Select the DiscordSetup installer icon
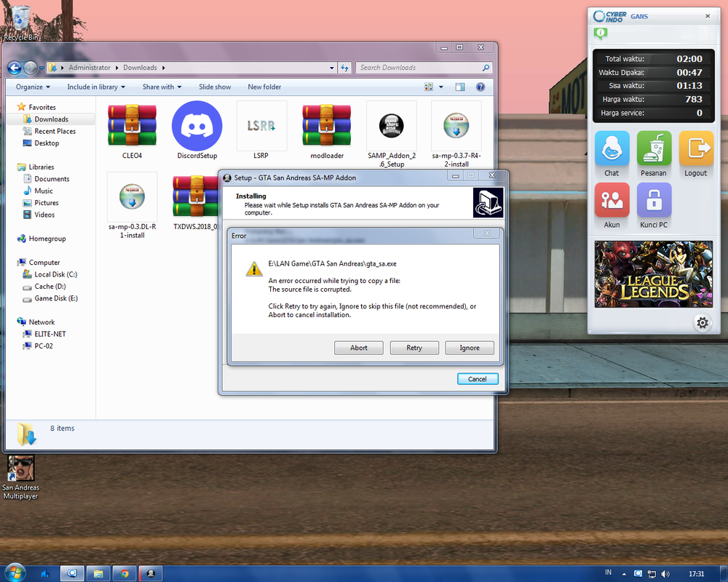Screen dimensions: 728x582 (x=197, y=126)
